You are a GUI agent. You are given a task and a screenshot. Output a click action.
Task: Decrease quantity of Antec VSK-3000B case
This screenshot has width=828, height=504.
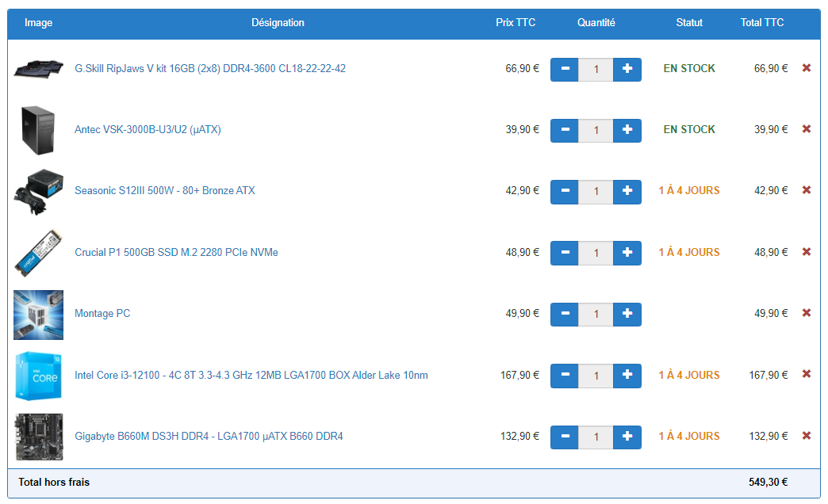tap(565, 130)
